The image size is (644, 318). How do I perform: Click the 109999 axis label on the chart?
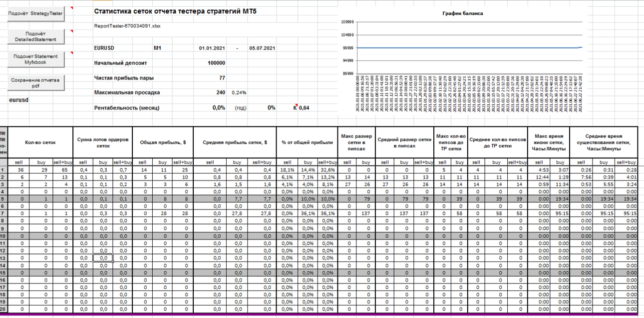coord(347,22)
